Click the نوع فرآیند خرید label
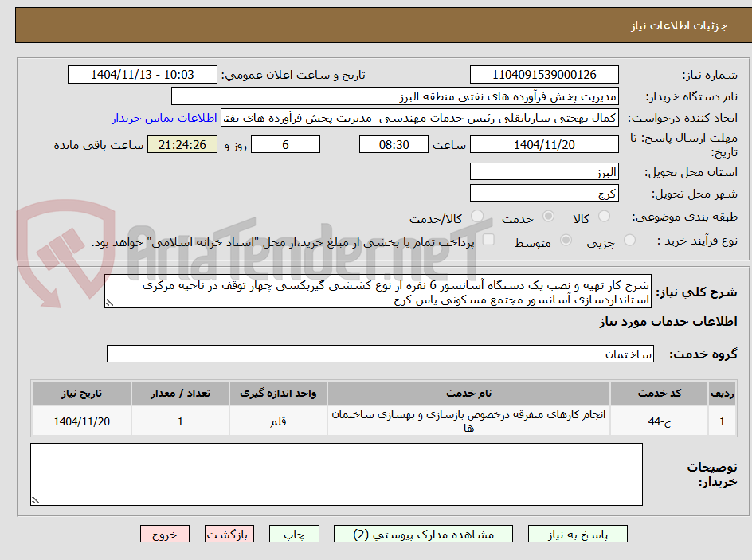Screen dimensions: 752x560 pyautogui.click(x=697, y=241)
